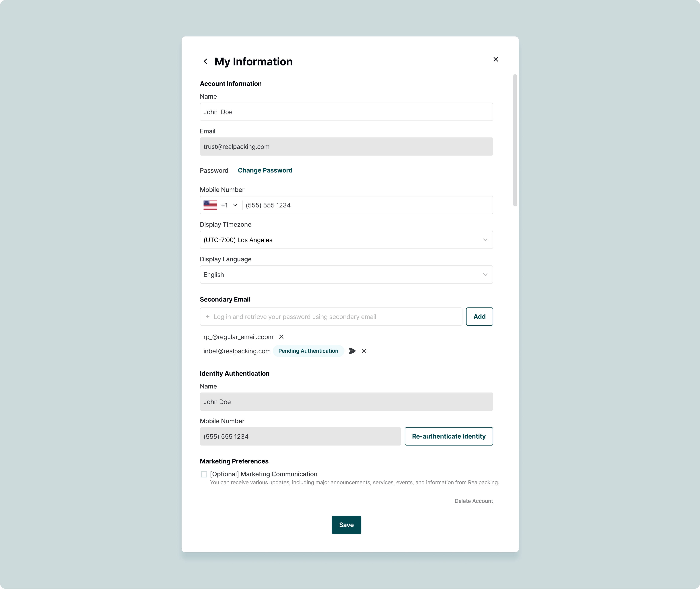Viewport: 700px width, 589px height.
Task: Close the My Information dialog
Action: pyautogui.click(x=496, y=59)
